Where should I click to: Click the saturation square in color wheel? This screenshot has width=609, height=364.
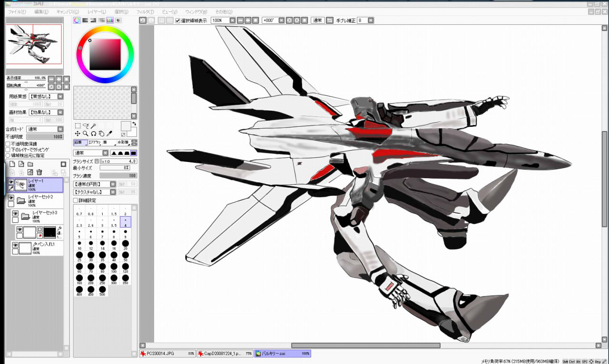(x=105, y=54)
